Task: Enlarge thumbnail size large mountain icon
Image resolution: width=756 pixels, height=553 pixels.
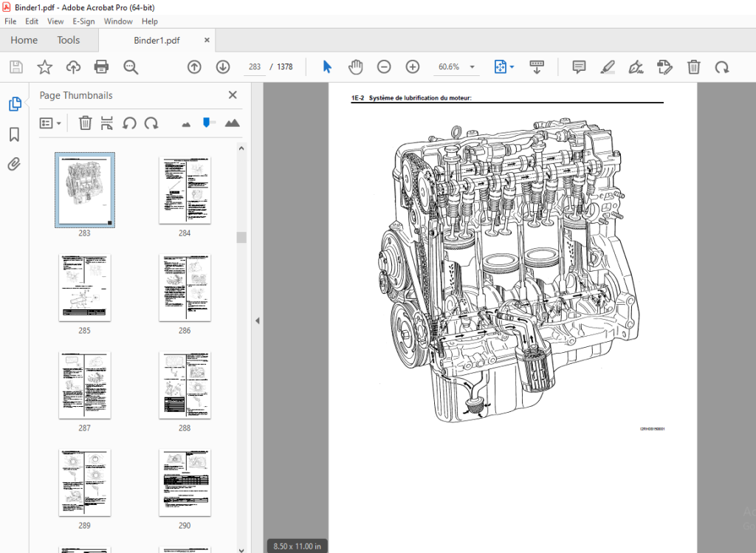Action: coord(233,123)
